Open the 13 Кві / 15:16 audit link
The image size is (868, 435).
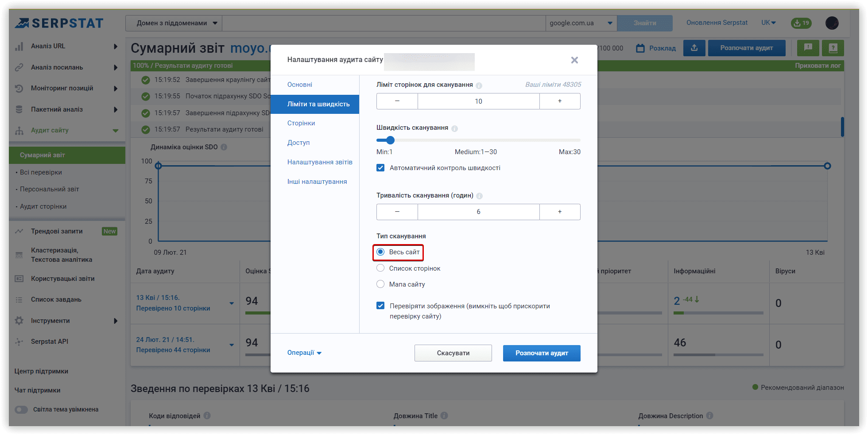[x=158, y=298]
